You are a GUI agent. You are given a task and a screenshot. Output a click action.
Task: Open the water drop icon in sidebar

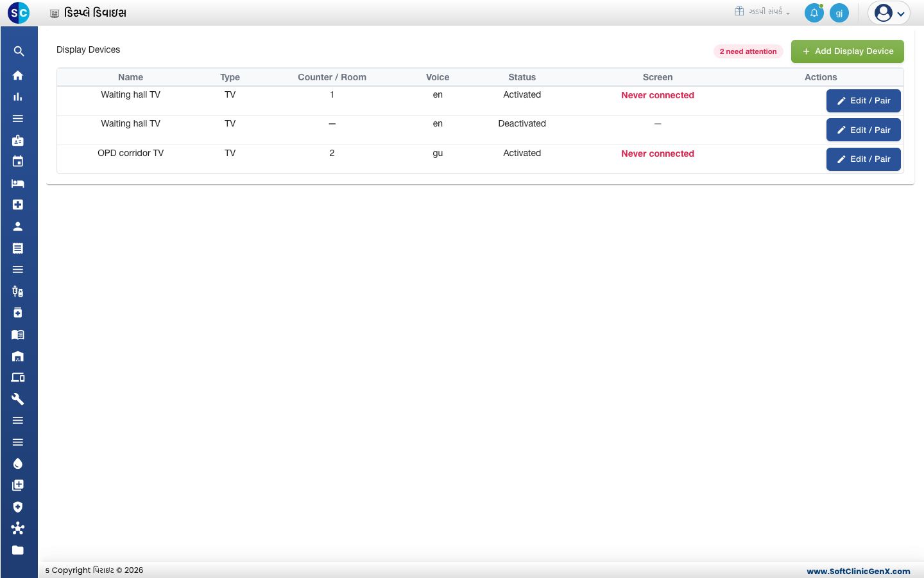coord(18,464)
